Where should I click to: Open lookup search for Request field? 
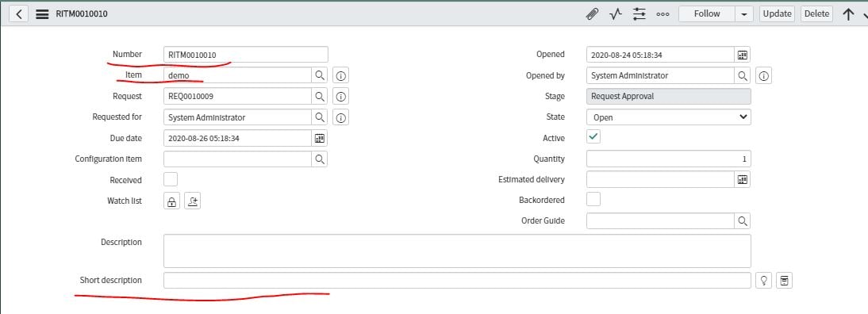coord(320,96)
